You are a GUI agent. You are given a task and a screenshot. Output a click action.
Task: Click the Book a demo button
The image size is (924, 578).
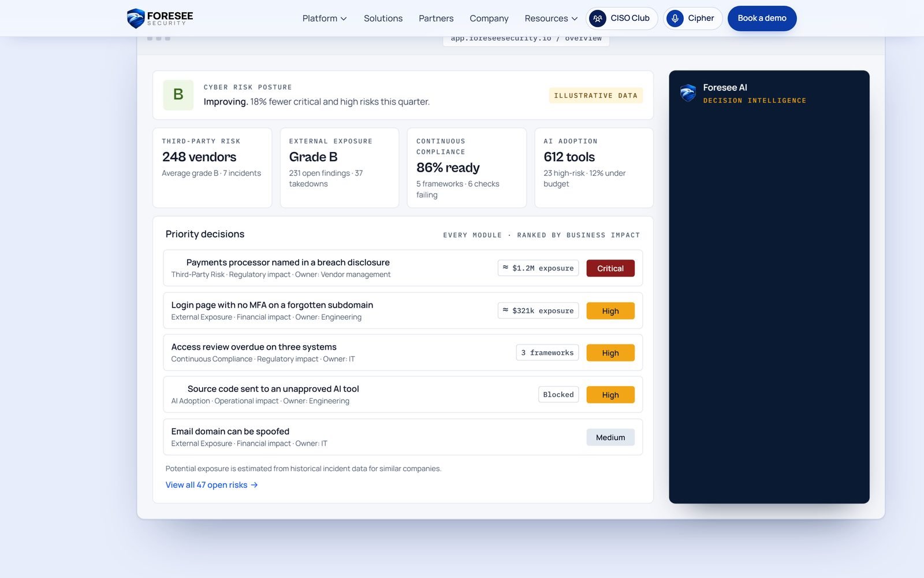coord(762,18)
